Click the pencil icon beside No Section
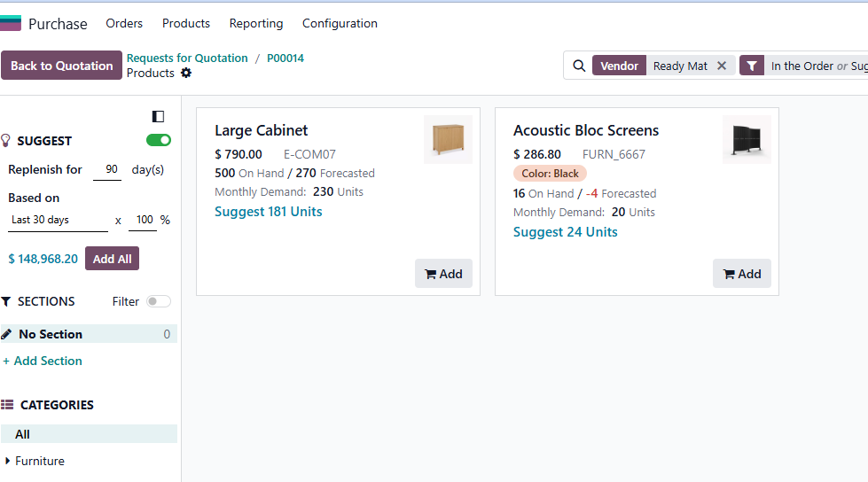The image size is (868, 482). [6, 334]
